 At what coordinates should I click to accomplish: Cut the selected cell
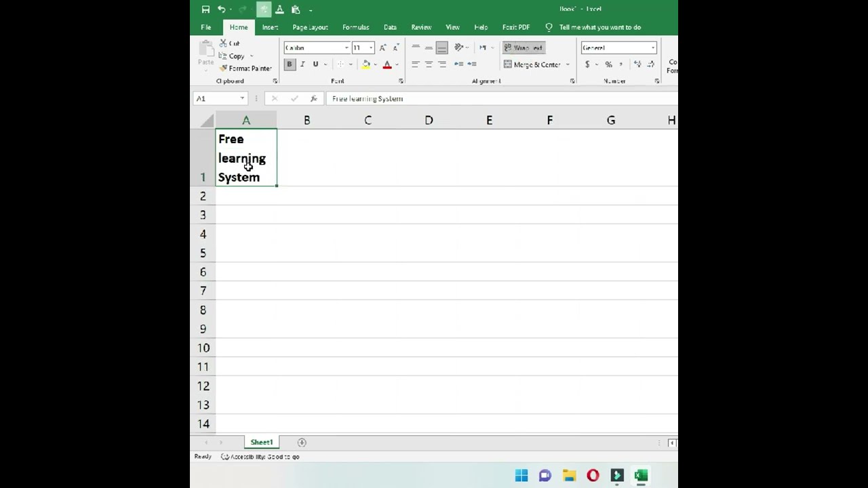pos(229,43)
